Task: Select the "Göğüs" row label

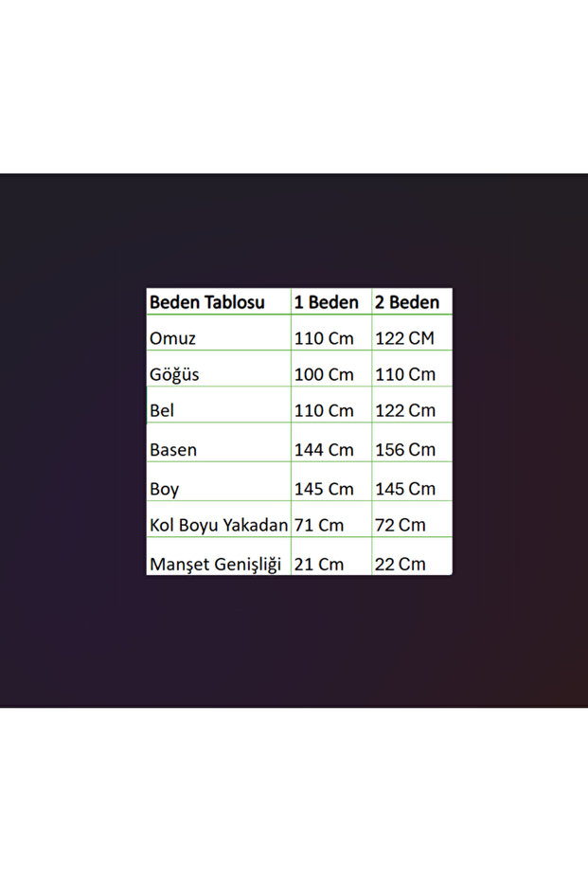Action: point(175,374)
